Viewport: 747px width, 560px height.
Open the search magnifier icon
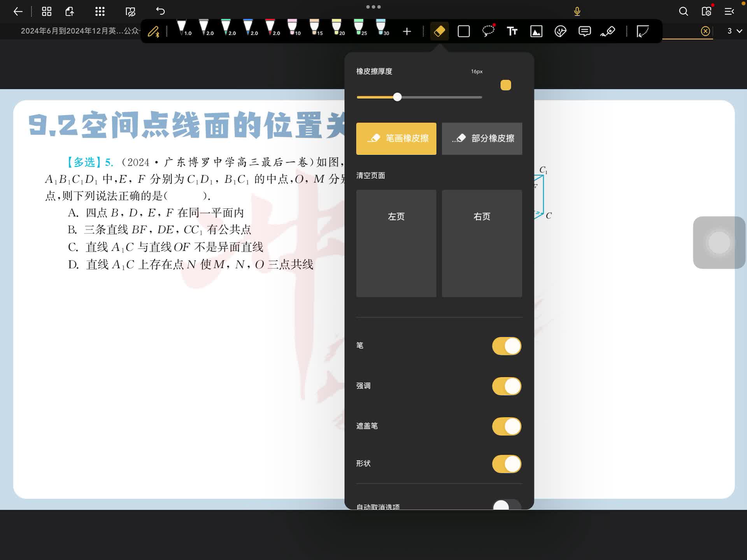click(683, 11)
